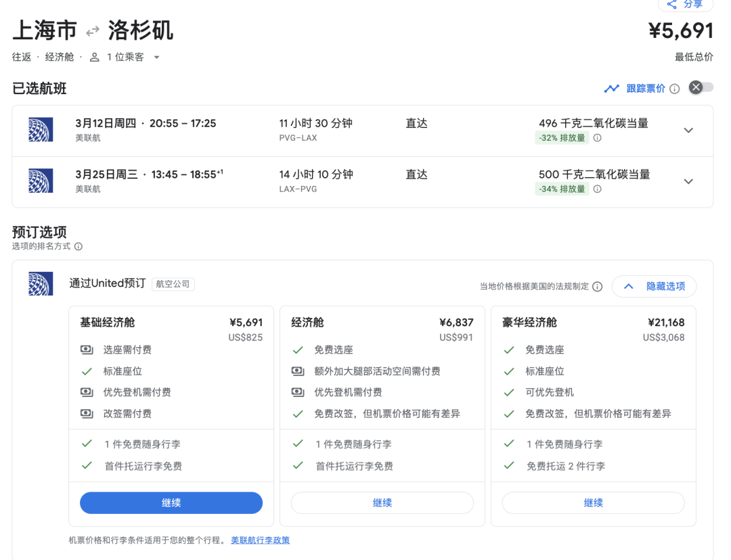
Task: Continue with 豪华经济舱 fare
Action: point(593,503)
